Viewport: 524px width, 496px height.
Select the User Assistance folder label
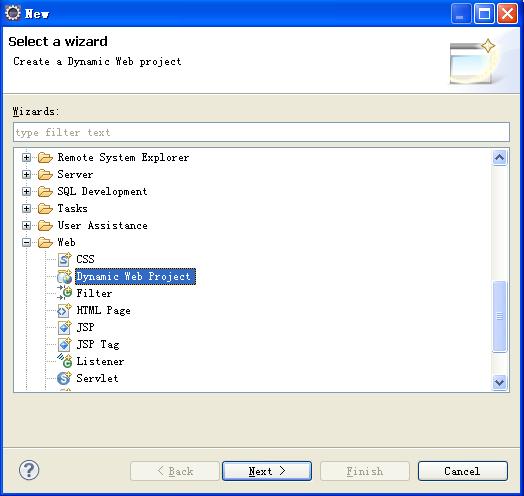coord(103,226)
